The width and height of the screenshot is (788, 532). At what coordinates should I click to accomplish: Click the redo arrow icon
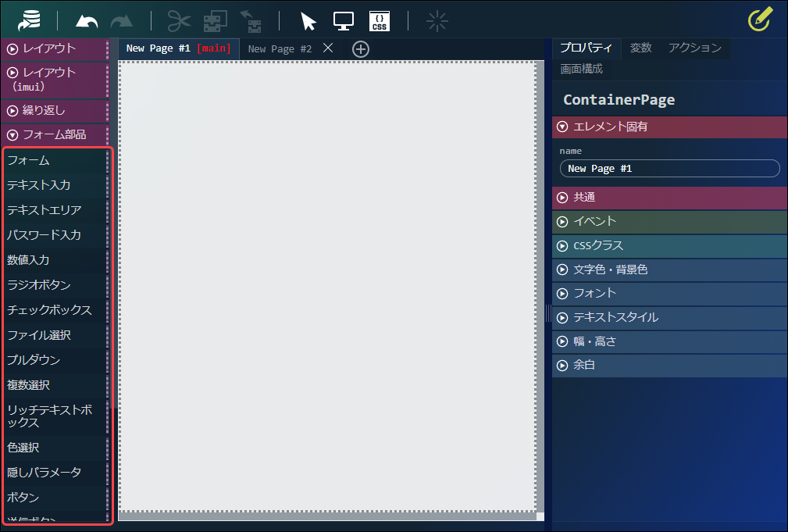point(122,22)
